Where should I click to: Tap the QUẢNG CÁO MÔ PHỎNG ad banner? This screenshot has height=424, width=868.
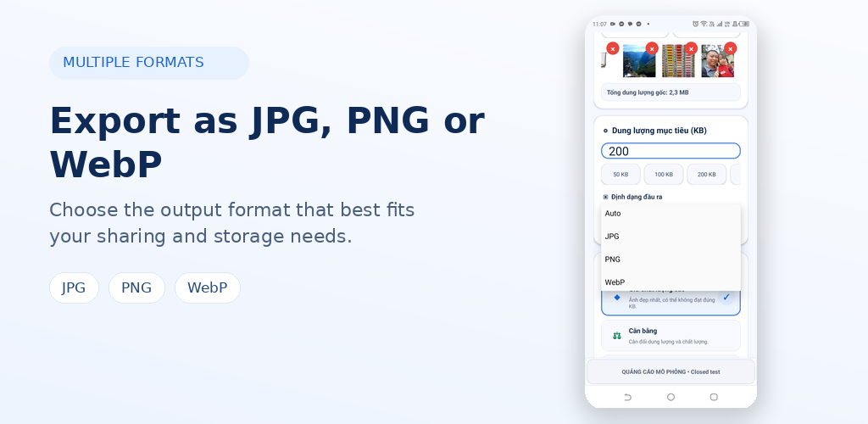(670, 372)
